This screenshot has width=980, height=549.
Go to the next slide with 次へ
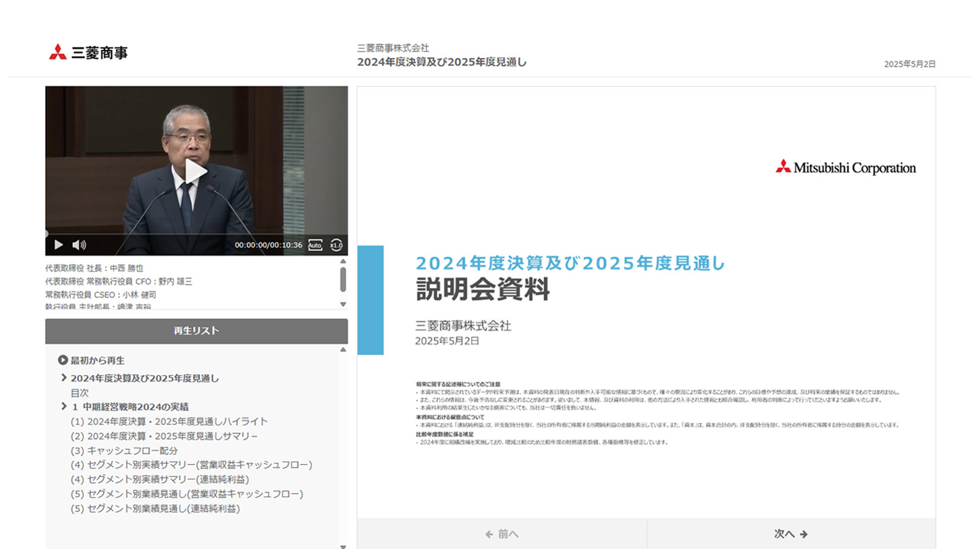coord(791,534)
